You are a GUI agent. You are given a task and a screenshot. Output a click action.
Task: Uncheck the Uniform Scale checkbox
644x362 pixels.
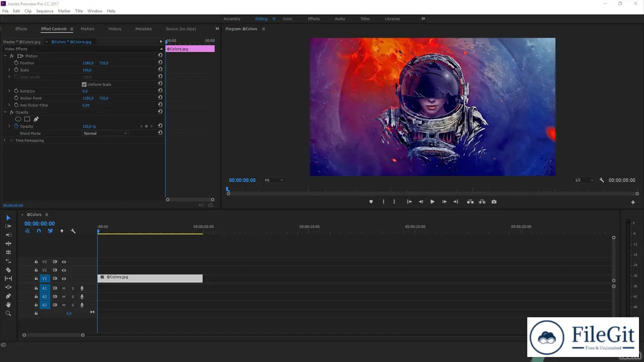(84, 84)
